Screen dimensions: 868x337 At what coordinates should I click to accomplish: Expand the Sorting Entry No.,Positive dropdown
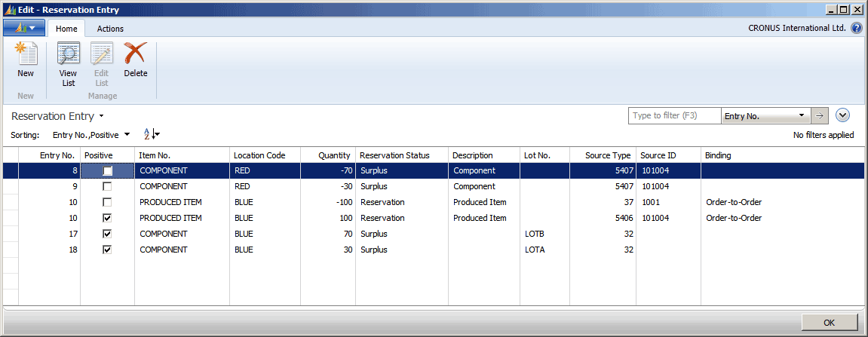tap(127, 135)
